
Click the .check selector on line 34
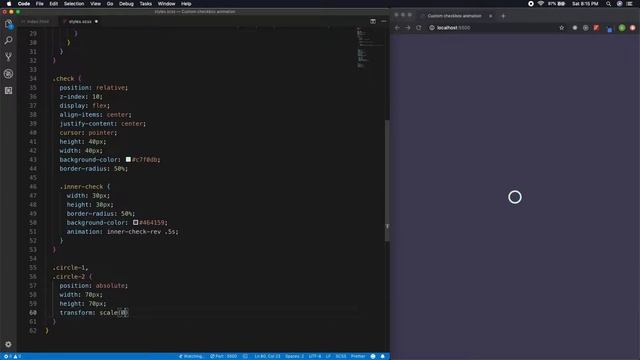[63, 78]
